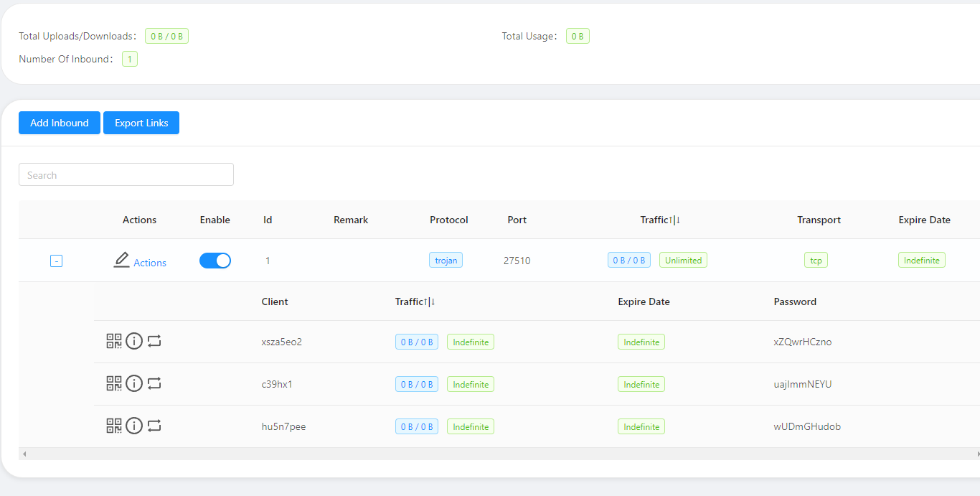
Task: Click the horizontal scrollbar left arrow
Action: [x=24, y=454]
